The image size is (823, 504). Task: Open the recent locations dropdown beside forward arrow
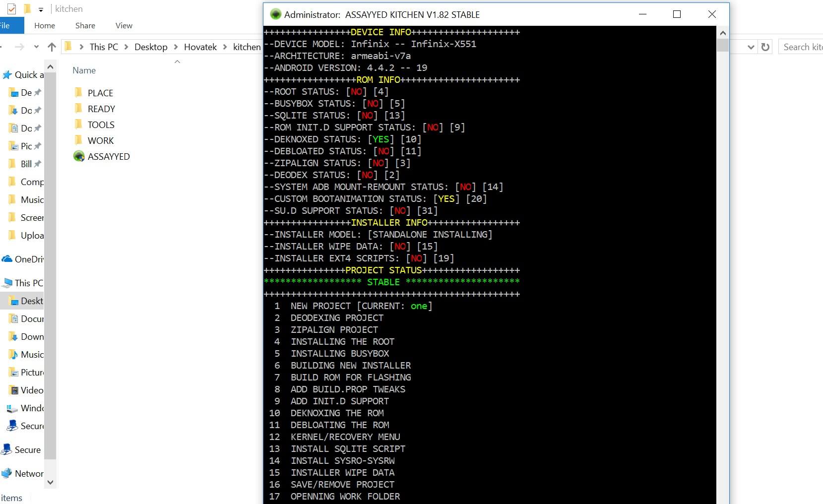(36, 47)
